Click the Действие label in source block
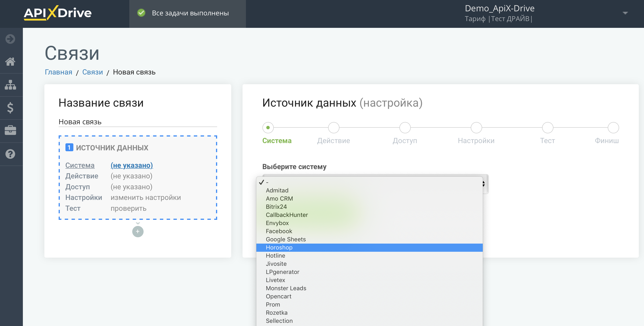 click(x=82, y=176)
